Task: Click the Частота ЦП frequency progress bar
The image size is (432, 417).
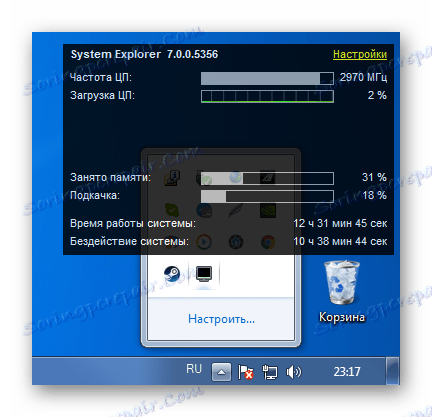Action: pos(267,78)
